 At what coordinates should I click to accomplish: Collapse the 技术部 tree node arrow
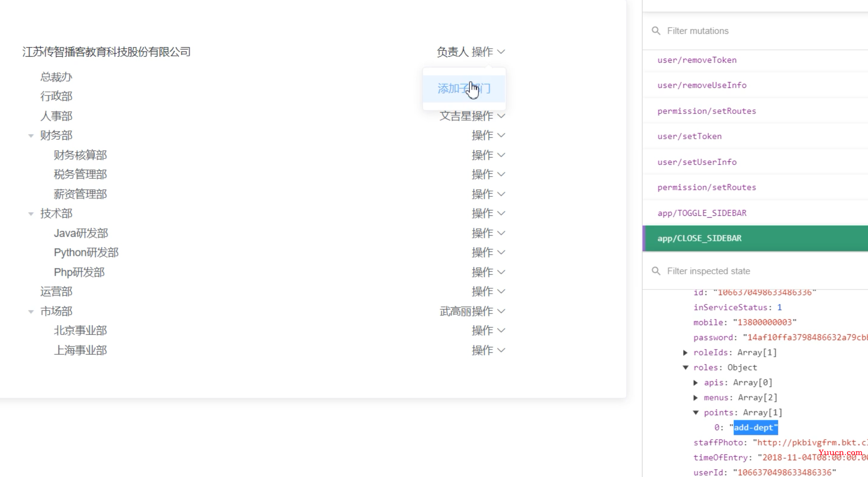click(31, 214)
